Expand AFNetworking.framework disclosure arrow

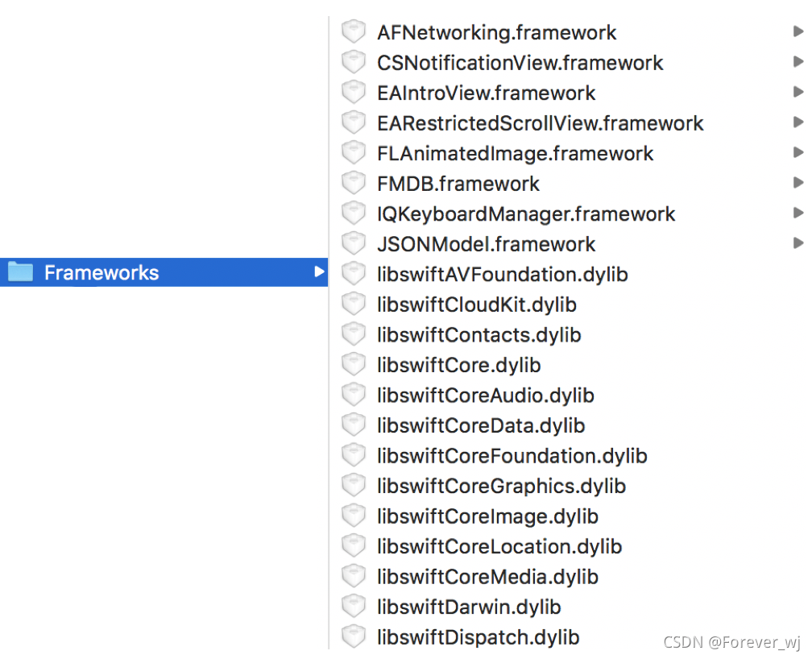coord(798,31)
